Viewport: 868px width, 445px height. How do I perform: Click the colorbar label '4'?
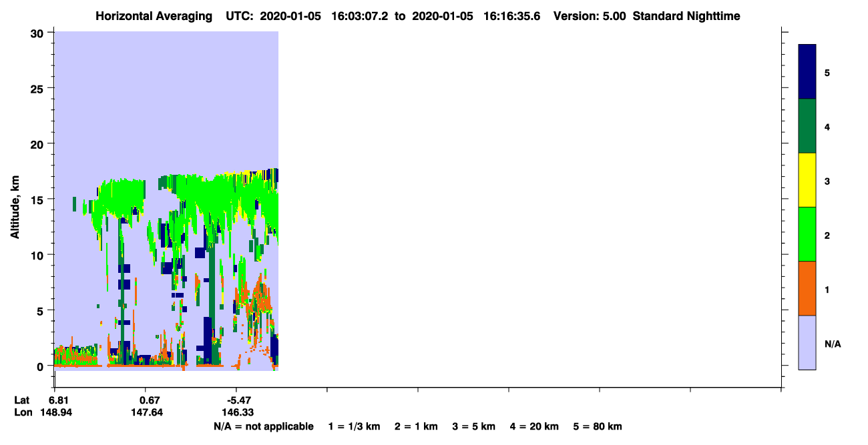pos(827,127)
